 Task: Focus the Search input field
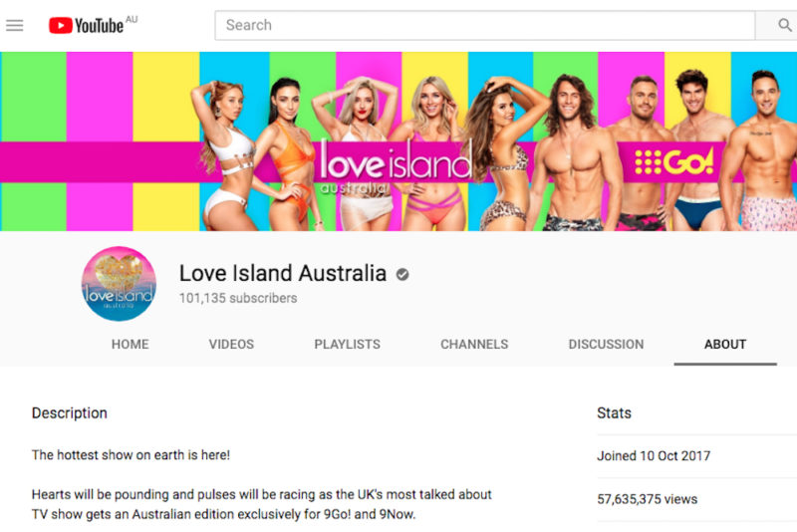[485, 25]
